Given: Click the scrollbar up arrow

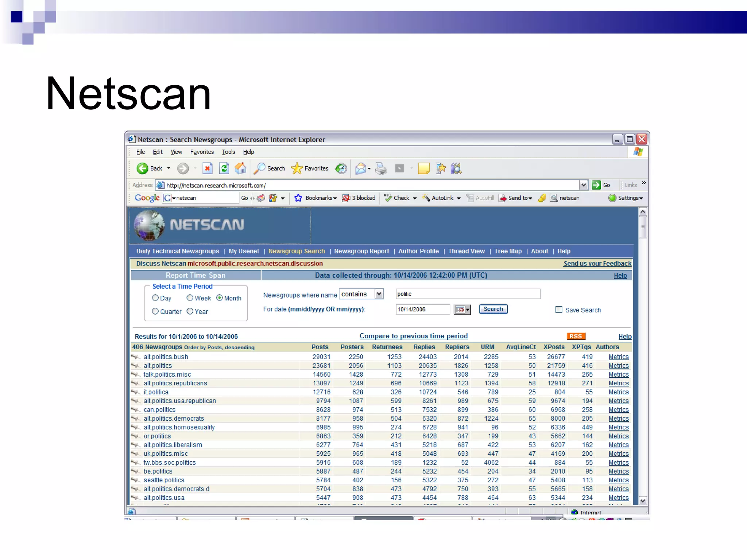Looking at the screenshot, I should coord(643,212).
